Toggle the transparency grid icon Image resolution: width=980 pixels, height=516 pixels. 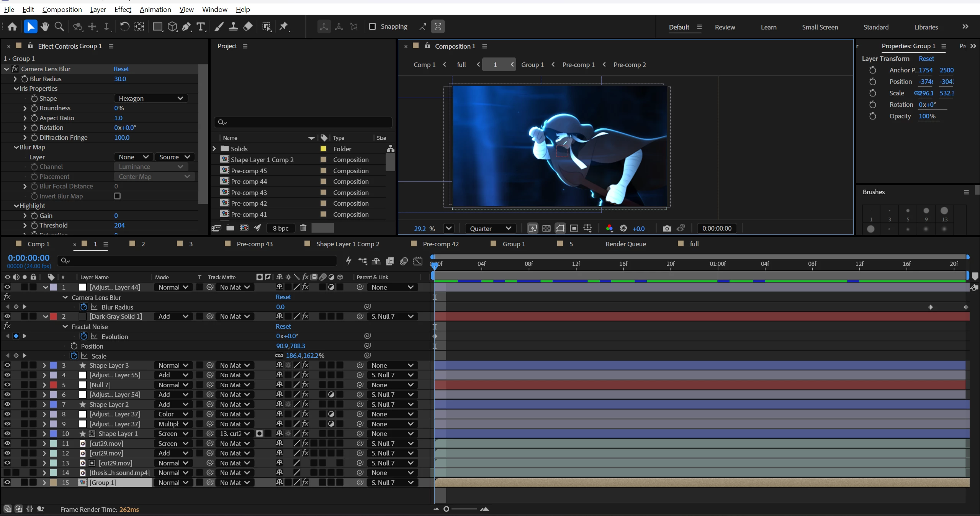pyautogui.click(x=546, y=229)
